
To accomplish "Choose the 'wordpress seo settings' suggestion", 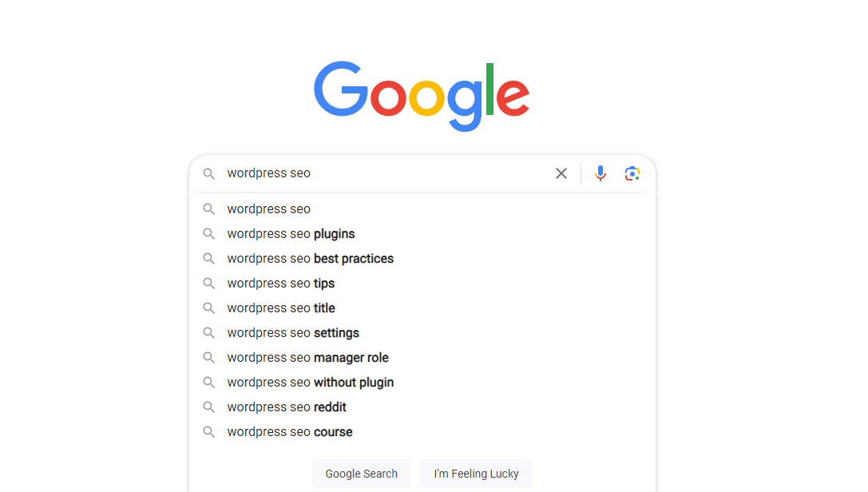I will 292,332.
